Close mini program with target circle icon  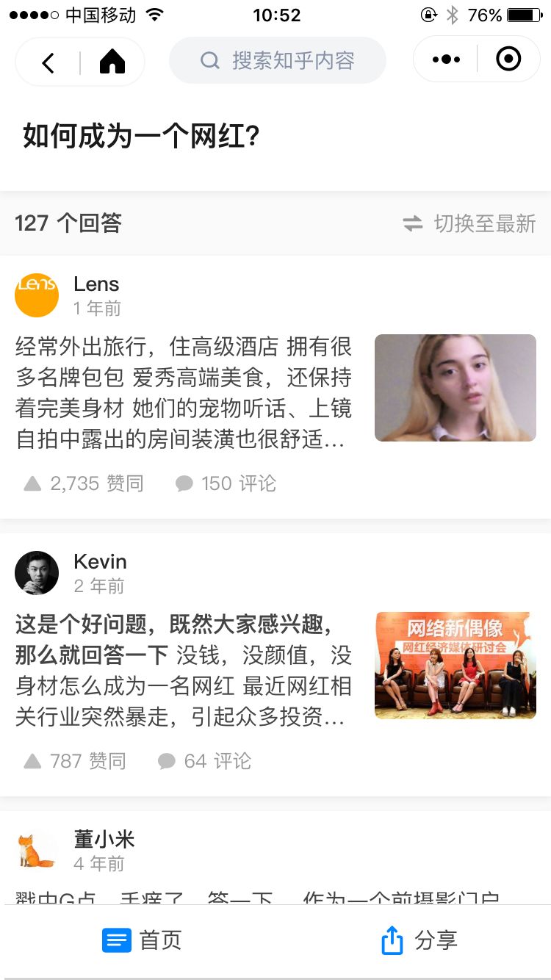pyautogui.click(x=508, y=59)
